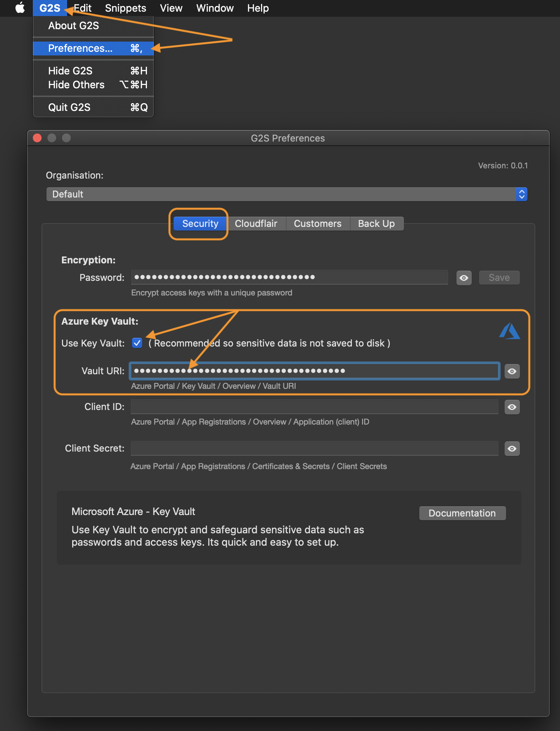Reveal the Client ID with eye icon
The width and height of the screenshot is (560, 731).
click(x=512, y=407)
